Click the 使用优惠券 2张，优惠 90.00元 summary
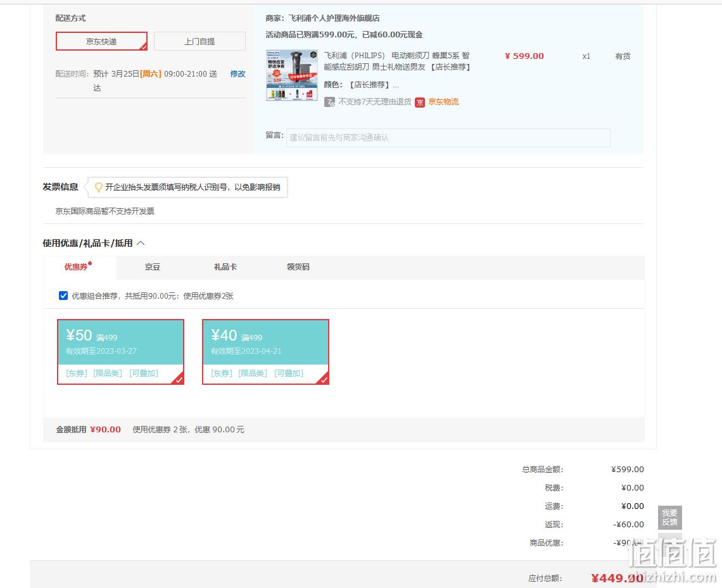The width and height of the screenshot is (722, 588). [188, 430]
